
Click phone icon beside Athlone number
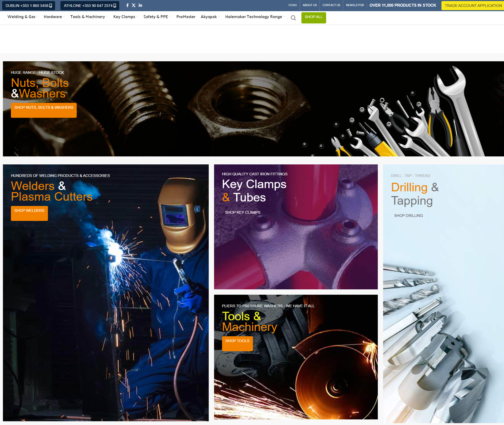point(115,6)
